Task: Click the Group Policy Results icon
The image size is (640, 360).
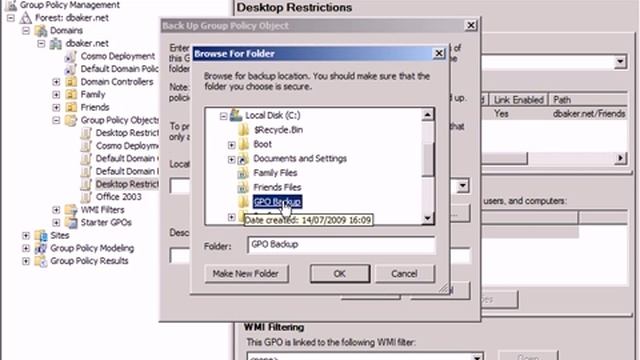Action: click(x=41, y=261)
